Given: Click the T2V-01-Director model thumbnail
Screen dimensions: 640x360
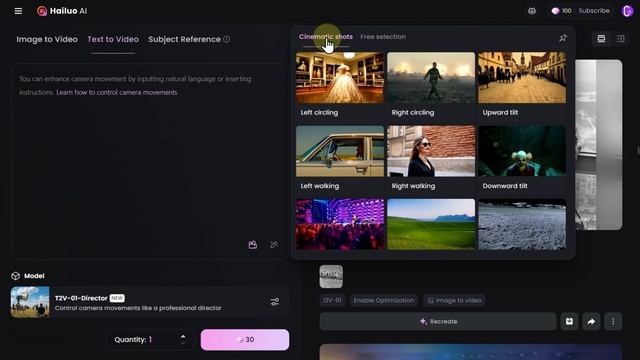Looking at the screenshot, I should (x=30, y=302).
